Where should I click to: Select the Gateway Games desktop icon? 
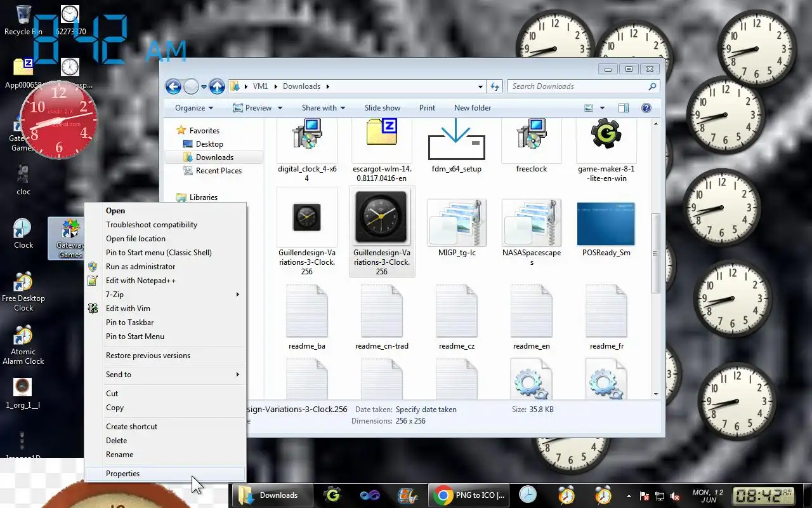(70, 238)
